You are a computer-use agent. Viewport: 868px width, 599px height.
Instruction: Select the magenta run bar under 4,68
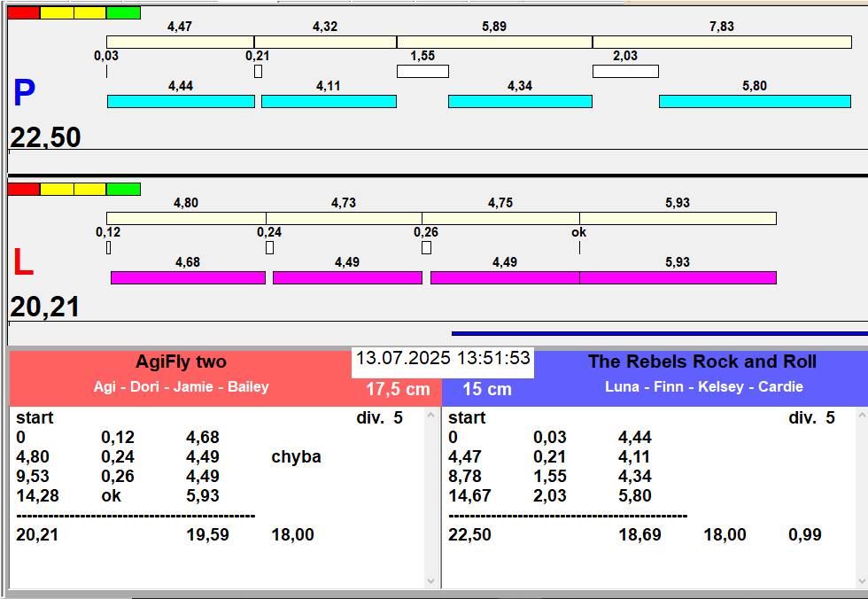coord(188,278)
